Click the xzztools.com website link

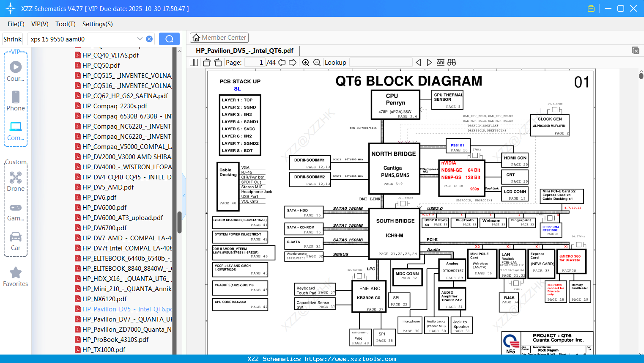350,359
